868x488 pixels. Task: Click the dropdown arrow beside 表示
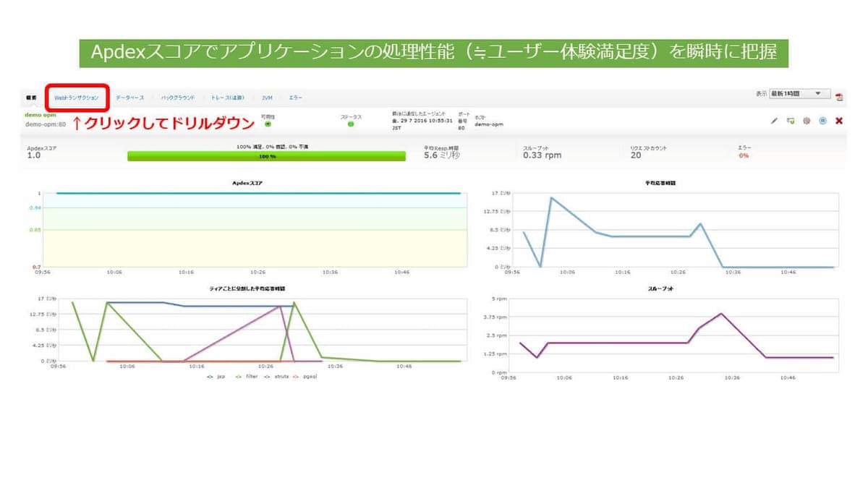[x=818, y=93]
